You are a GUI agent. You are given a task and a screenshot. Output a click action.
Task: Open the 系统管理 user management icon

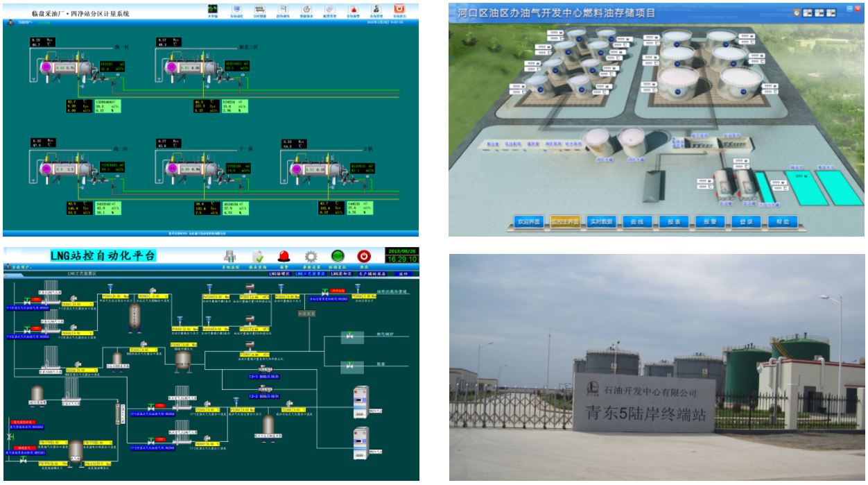[376, 10]
